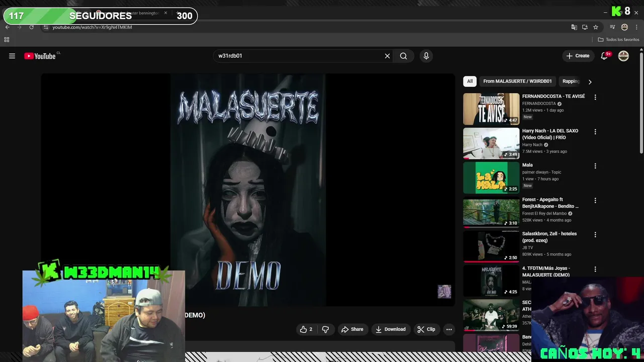
Task: Open the title FERNANDOCOSTA - TE AVISÉ
Action: click(553, 96)
